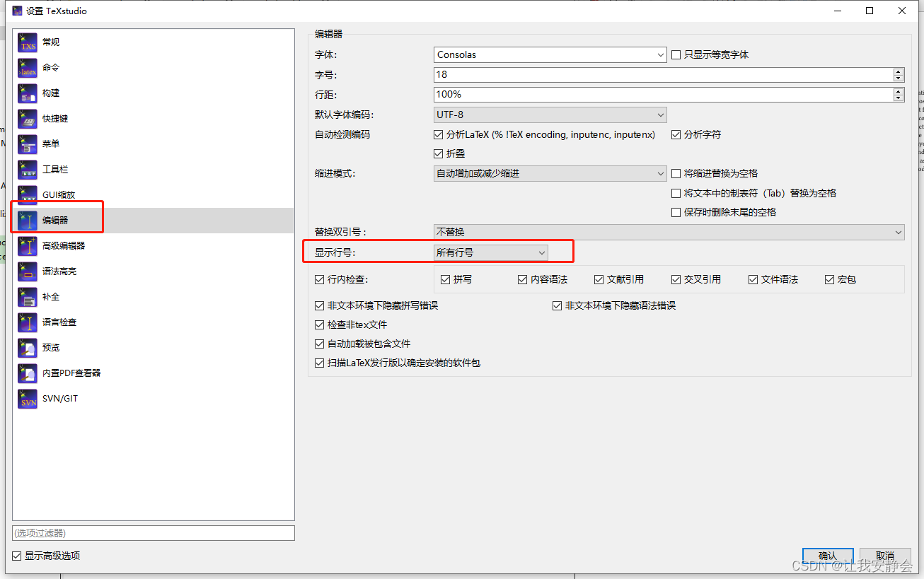This screenshot has width=924, height=579.
Task: Enable 保存时删除末尾的空格
Action: 676,212
